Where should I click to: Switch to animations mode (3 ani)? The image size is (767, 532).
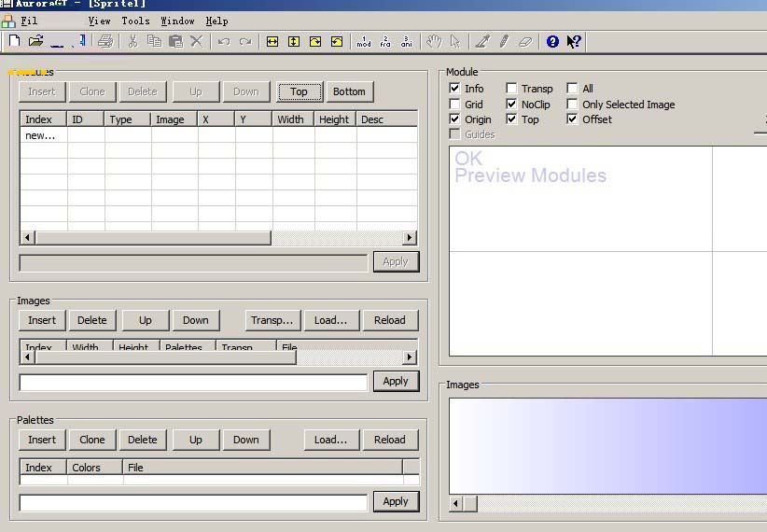click(407, 42)
